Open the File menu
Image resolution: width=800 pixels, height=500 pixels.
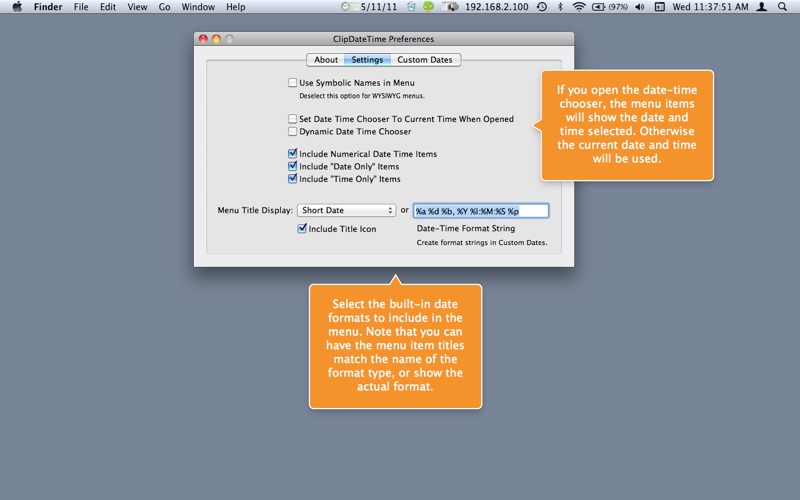pos(81,7)
